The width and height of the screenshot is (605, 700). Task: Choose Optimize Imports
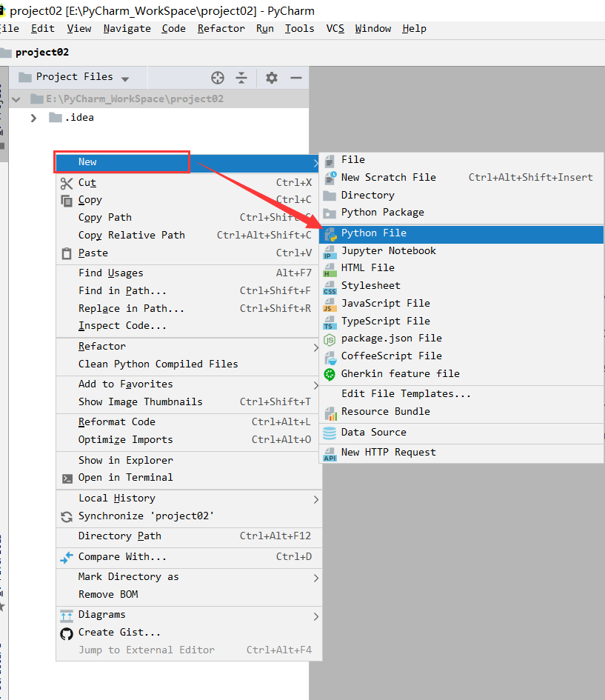pos(189,440)
